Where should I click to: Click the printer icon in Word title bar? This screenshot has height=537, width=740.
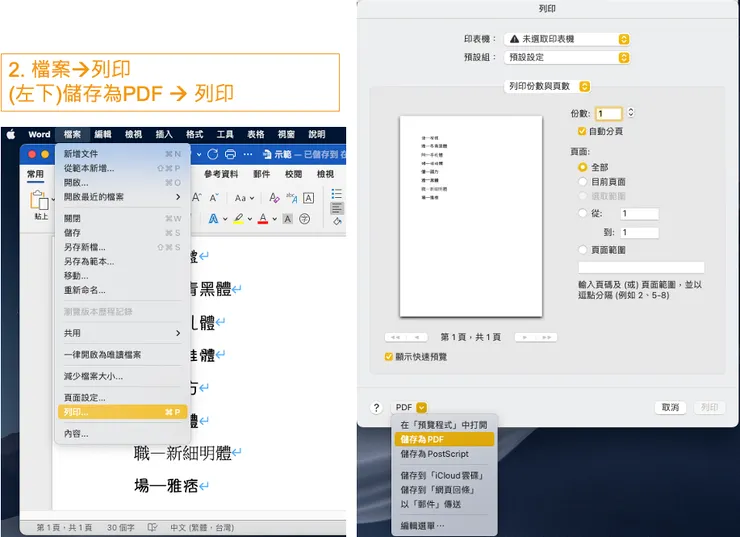pos(230,154)
